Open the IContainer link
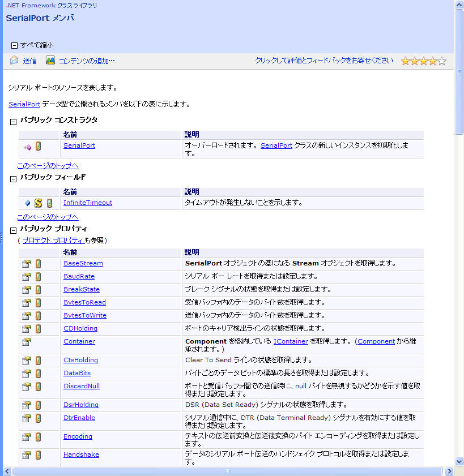464x476 pixels. tap(291, 341)
